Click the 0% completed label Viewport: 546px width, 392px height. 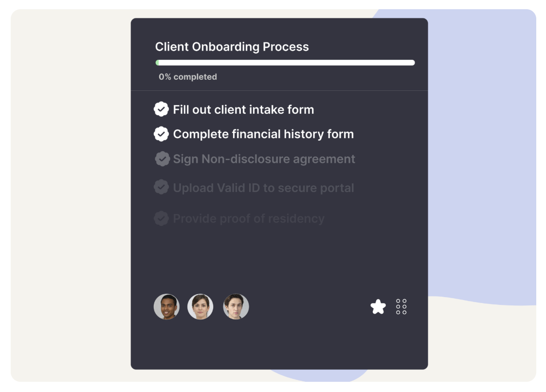(x=188, y=77)
